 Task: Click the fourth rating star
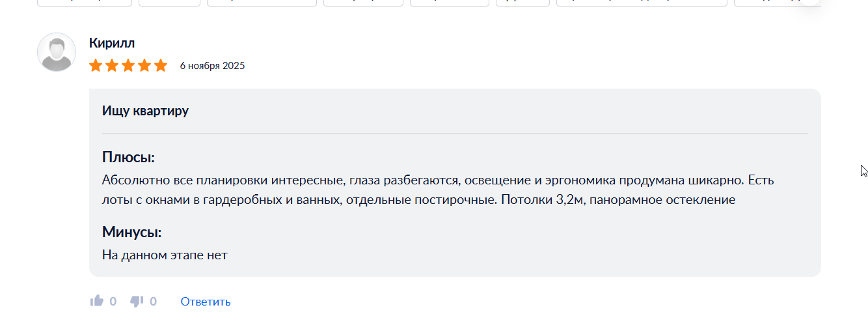144,65
